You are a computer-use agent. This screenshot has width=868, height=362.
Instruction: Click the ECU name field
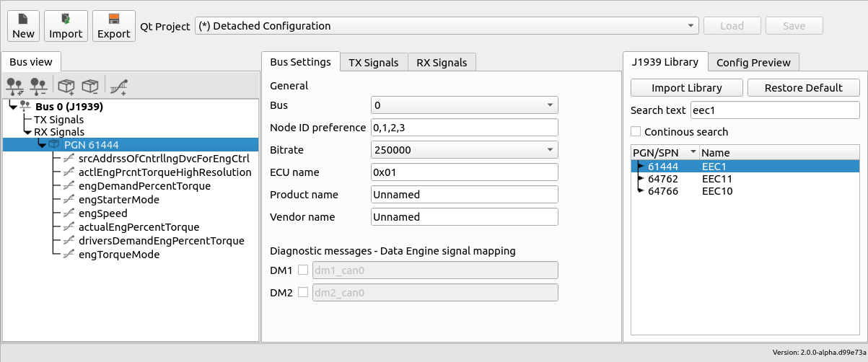(465, 172)
